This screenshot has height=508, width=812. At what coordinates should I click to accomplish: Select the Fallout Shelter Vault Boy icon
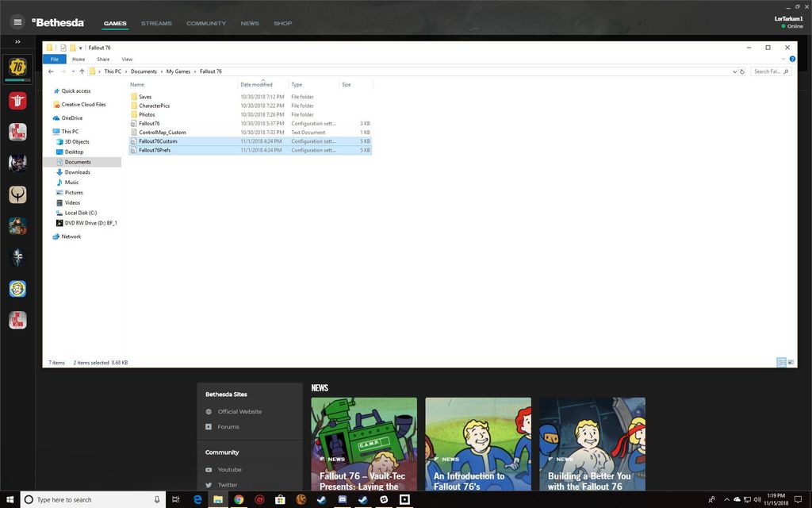pos(17,289)
